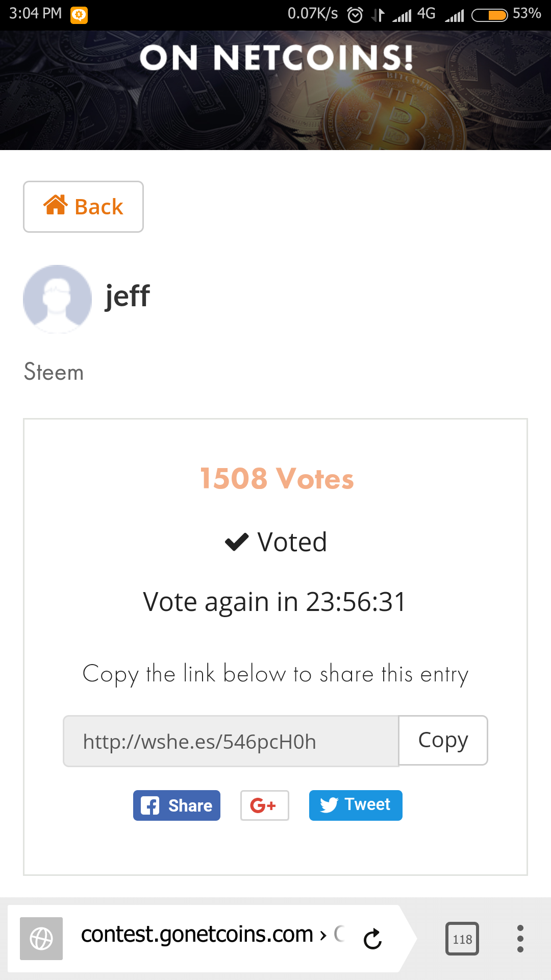Tap the orange home Back button

click(83, 207)
